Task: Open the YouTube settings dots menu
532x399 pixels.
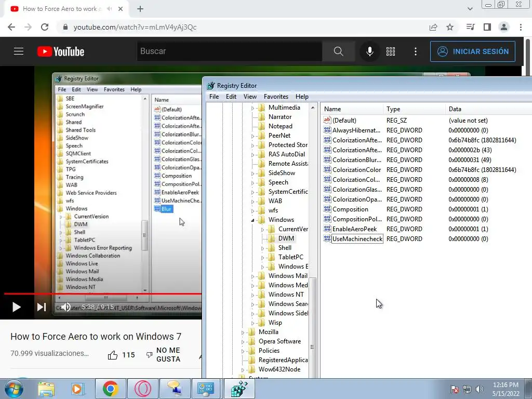Action: pos(416,51)
